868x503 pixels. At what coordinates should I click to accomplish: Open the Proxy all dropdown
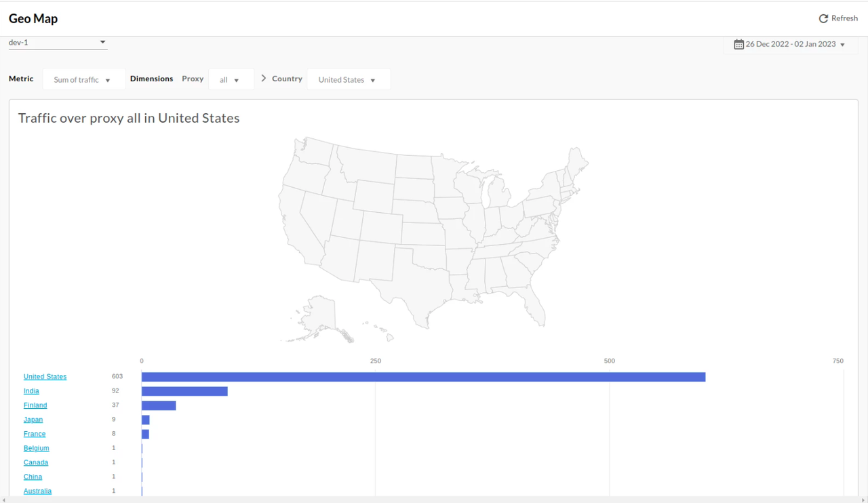point(231,80)
